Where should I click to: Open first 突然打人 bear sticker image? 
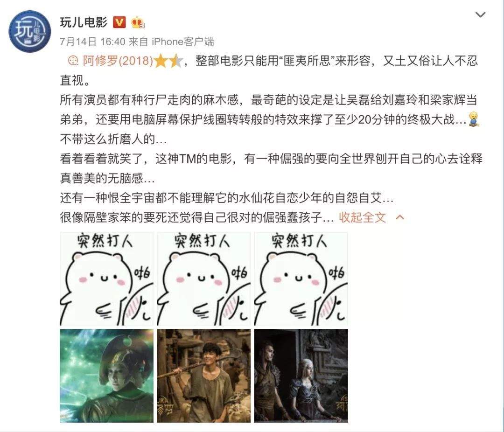pos(106,279)
